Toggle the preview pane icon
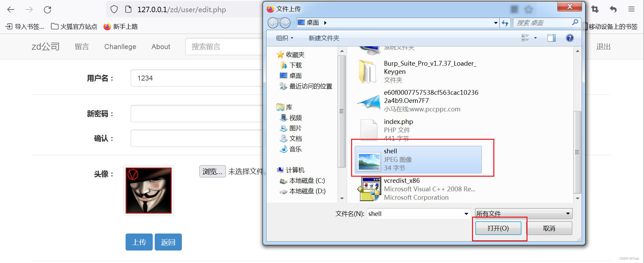Viewport: 644px width, 263px height. tap(552, 38)
